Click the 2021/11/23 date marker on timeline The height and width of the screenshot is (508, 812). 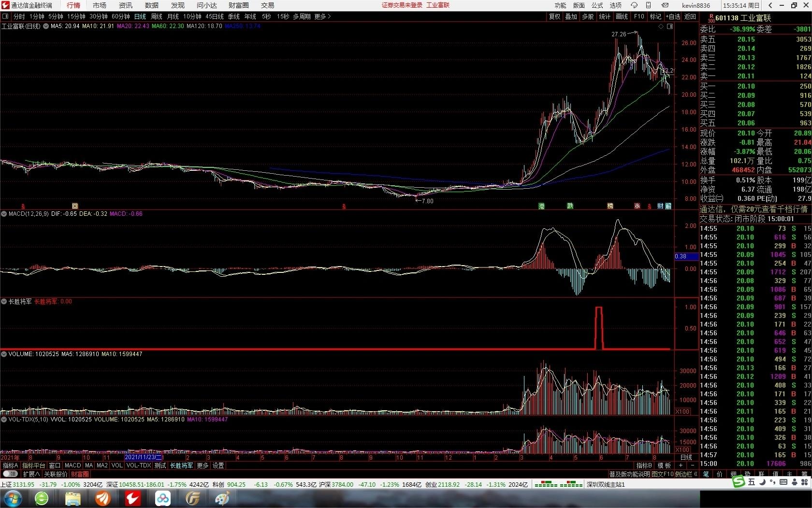[143, 457]
